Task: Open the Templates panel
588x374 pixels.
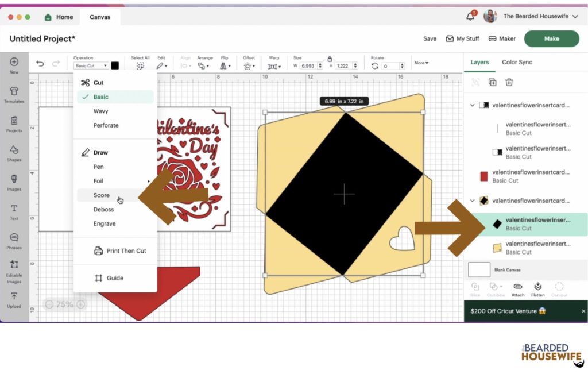Action: tap(14, 94)
